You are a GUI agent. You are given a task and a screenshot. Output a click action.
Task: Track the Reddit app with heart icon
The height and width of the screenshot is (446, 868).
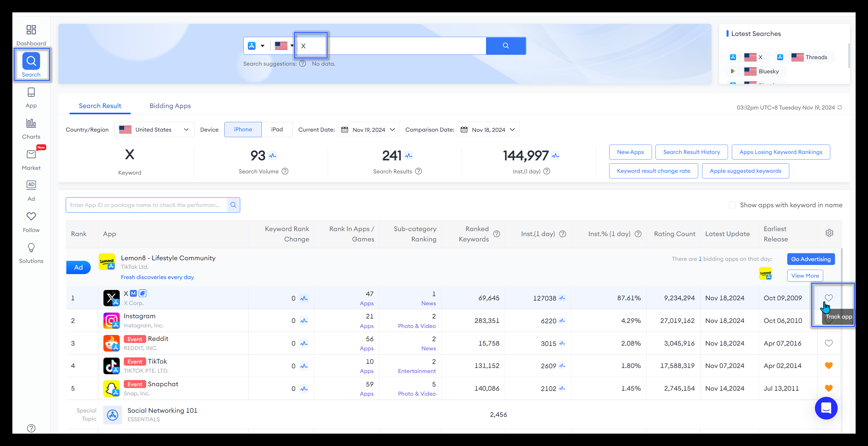(829, 343)
